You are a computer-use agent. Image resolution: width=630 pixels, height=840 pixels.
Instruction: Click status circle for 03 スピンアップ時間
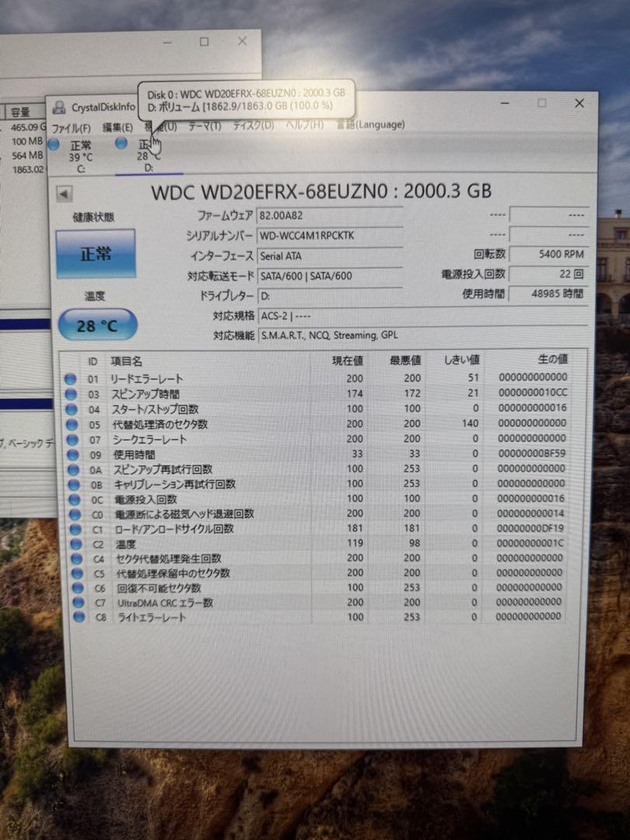[x=71, y=394]
